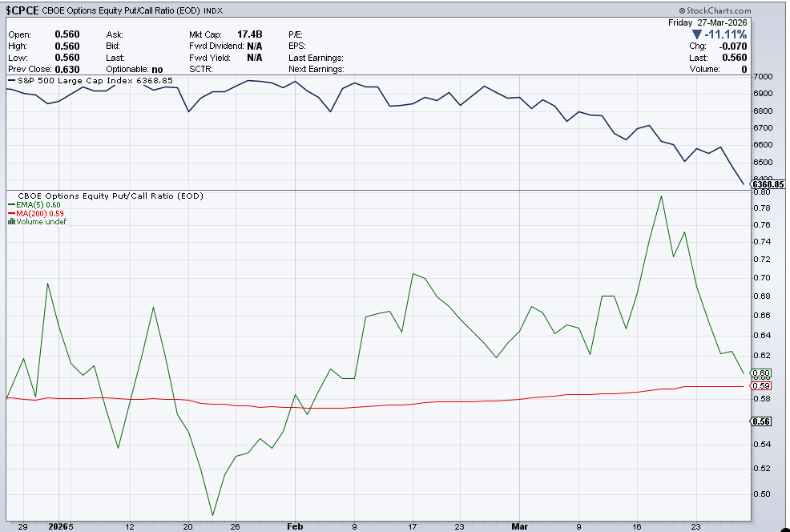This screenshot has height=532, width=790.
Task: Click the 6368.85 price tag on S&P axis
Action: [x=768, y=184]
